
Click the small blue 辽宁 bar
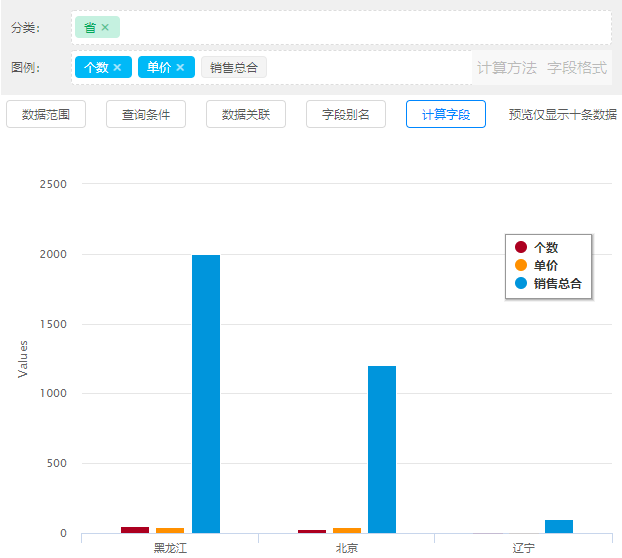coord(559,526)
